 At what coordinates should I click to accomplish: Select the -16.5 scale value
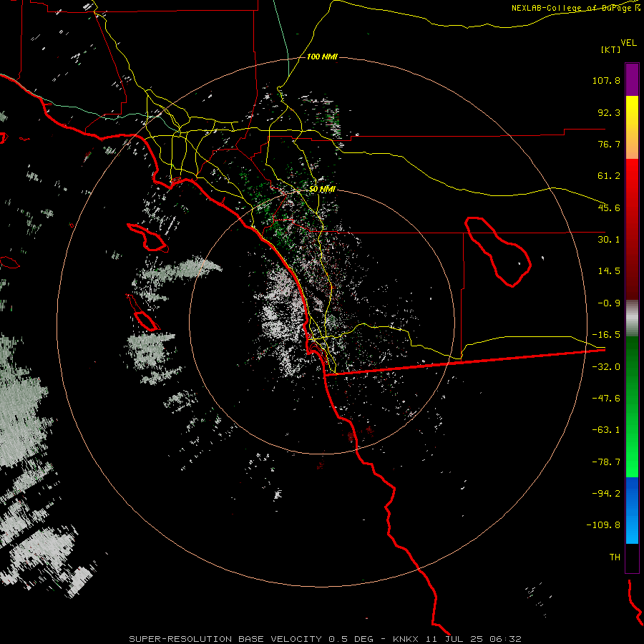pos(606,335)
